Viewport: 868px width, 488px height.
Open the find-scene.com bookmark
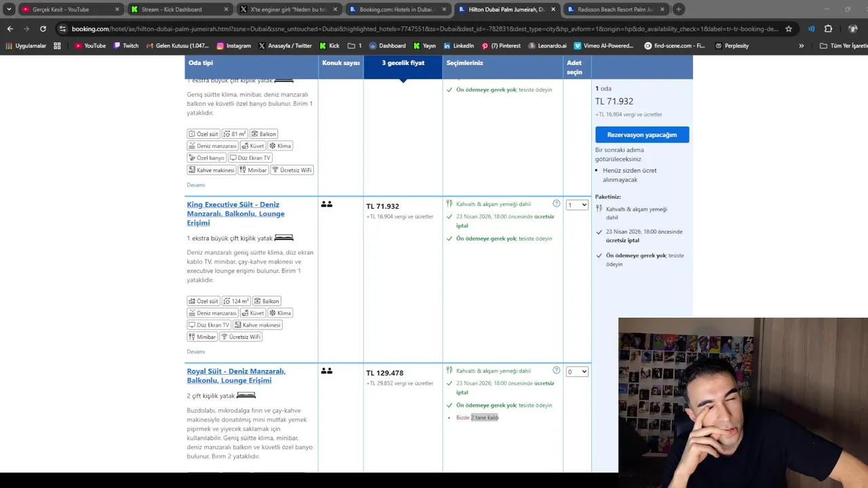(x=674, y=45)
